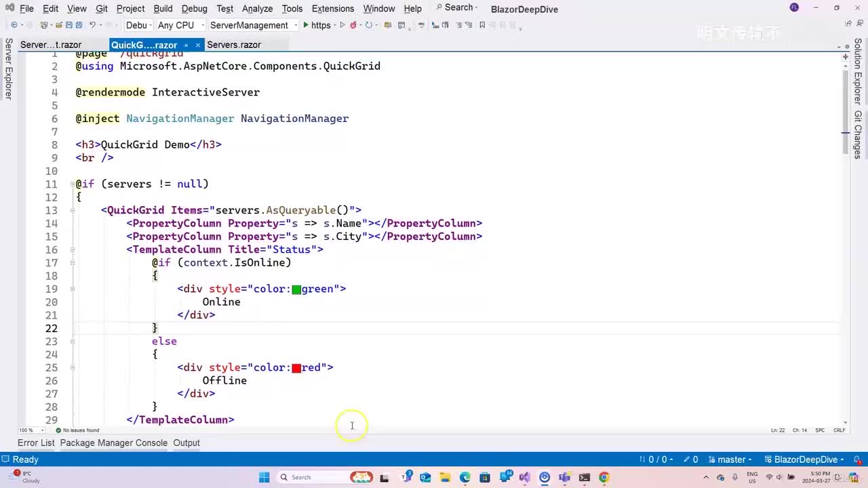Open the Debug configuration dropdown
Image resolution: width=868 pixels, height=488 pixels.
[x=138, y=25]
